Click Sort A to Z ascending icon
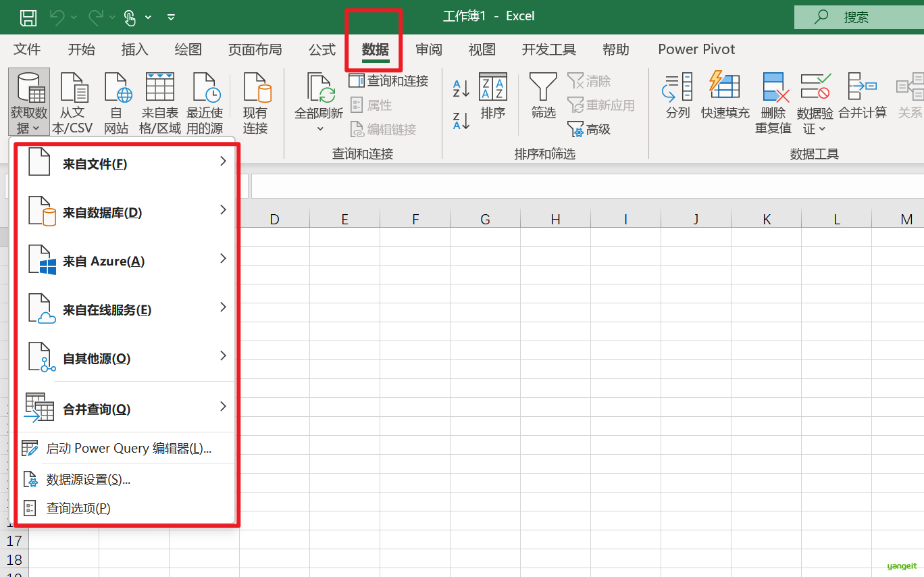This screenshot has height=577, width=924. [461, 88]
